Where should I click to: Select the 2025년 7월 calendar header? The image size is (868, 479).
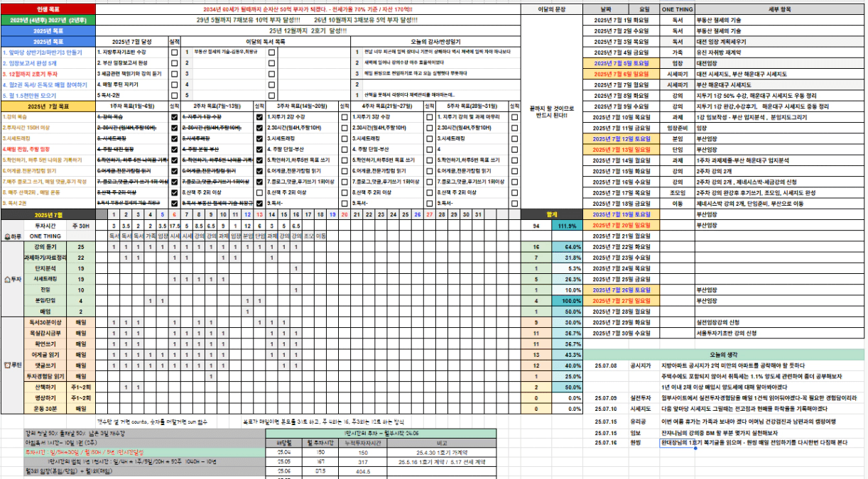[47, 214]
